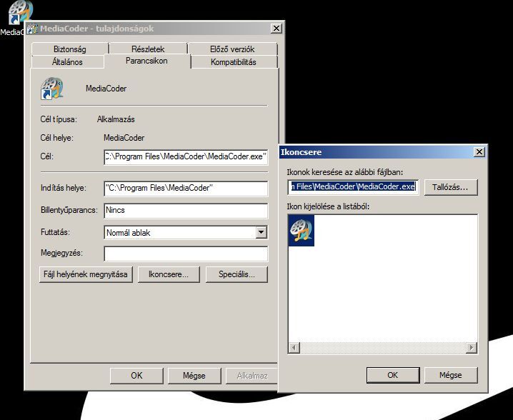Viewport: 513px width, 420px height.
Task: Click the title bar icon of the properties window
Action: point(32,29)
